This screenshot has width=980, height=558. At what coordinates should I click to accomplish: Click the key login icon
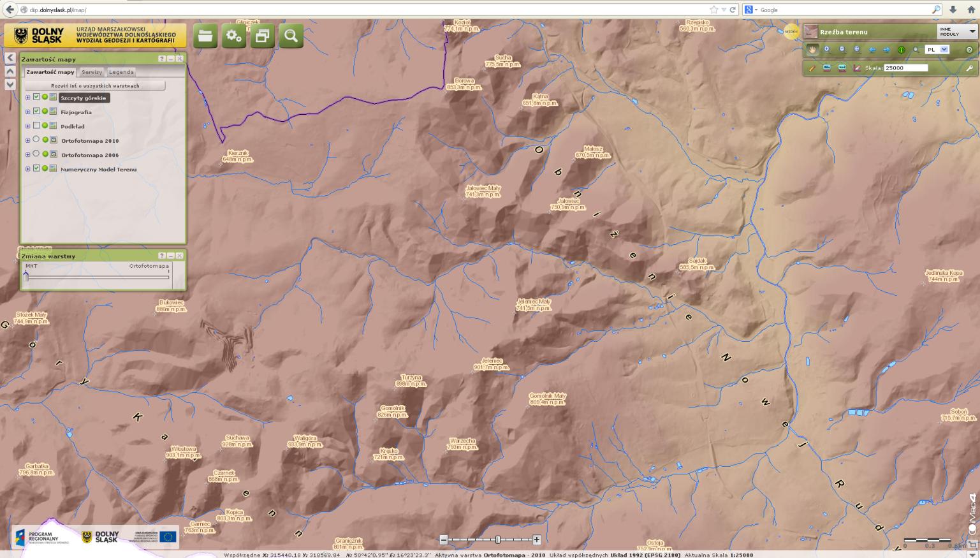coord(969,68)
